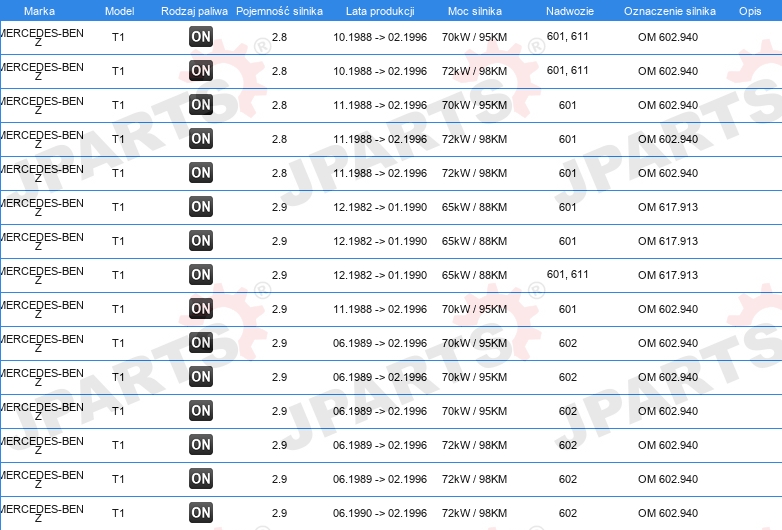782x530 pixels.
Task: Click the ON fuel icon in the 10.1988 72kW / 98KM row
Action: click(x=201, y=71)
